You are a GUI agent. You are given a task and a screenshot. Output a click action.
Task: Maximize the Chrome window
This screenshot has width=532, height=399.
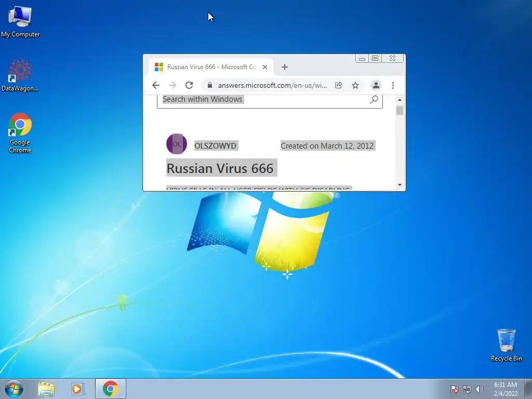click(375, 58)
